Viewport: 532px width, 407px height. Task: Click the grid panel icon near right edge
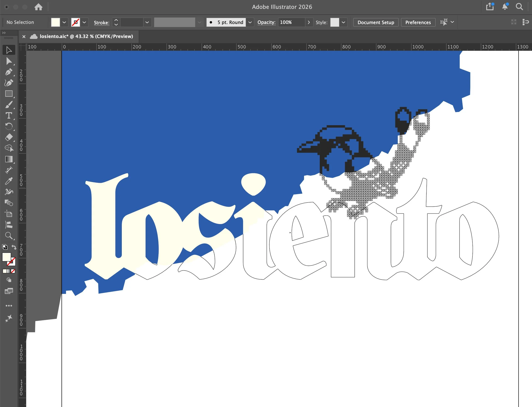tap(514, 22)
